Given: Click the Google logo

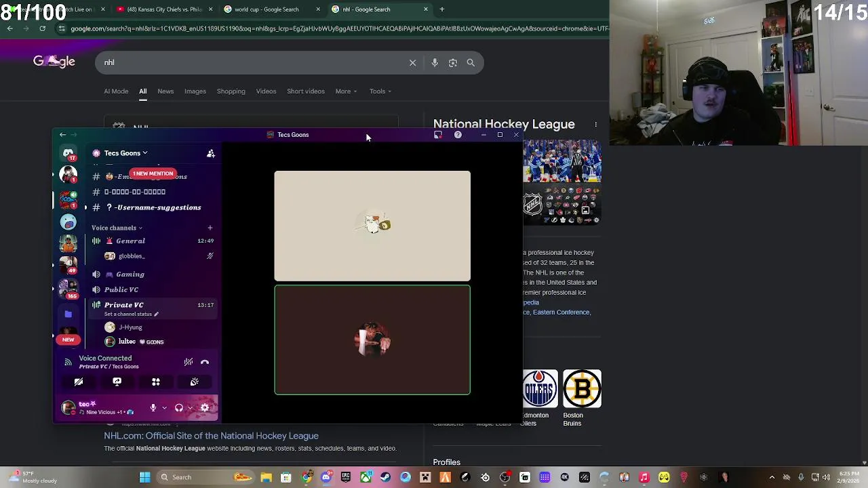Looking at the screenshot, I should point(54,62).
